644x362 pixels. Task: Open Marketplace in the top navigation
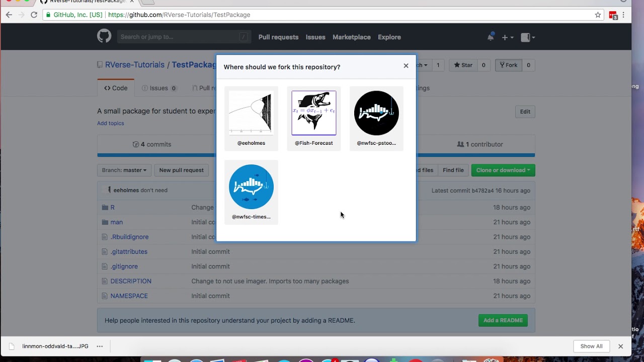[x=352, y=37]
